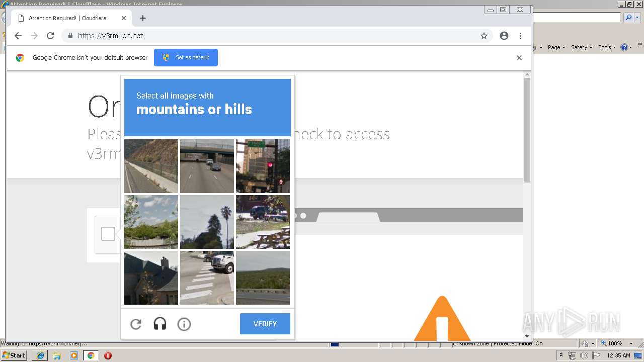The image size is (644, 362).
Task: Bookmark this page with the star icon
Action: pyautogui.click(x=484, y=36)
